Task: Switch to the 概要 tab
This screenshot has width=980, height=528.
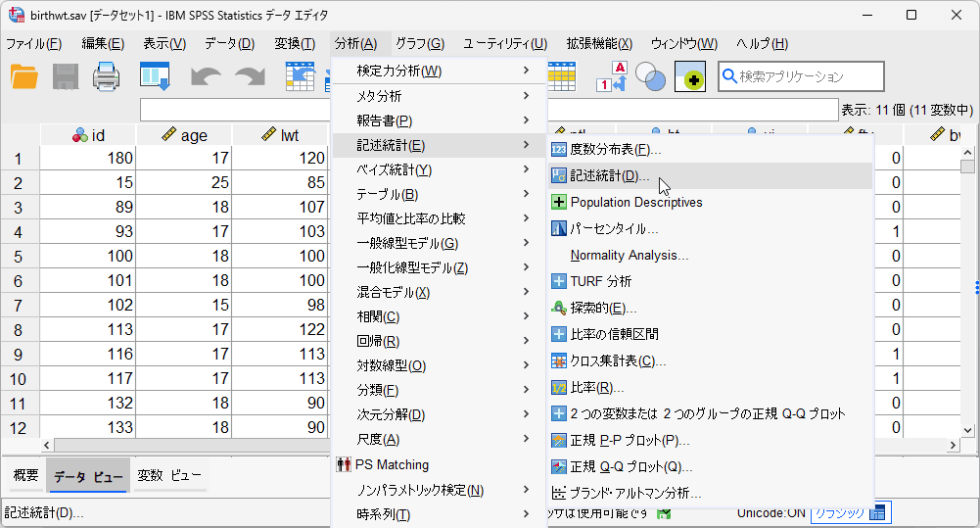Action: (25, 476)
